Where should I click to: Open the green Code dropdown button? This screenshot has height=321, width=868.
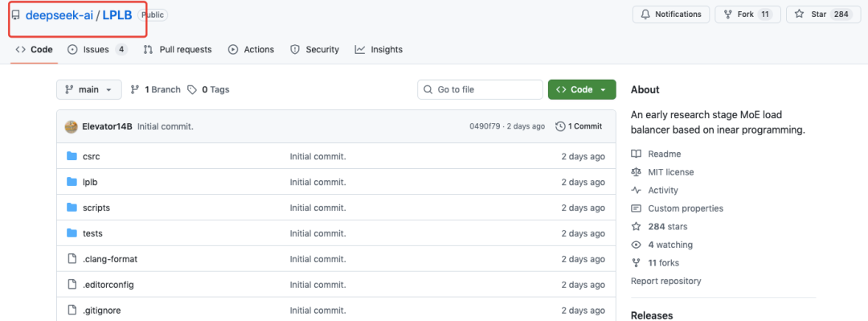pos(582,89)
